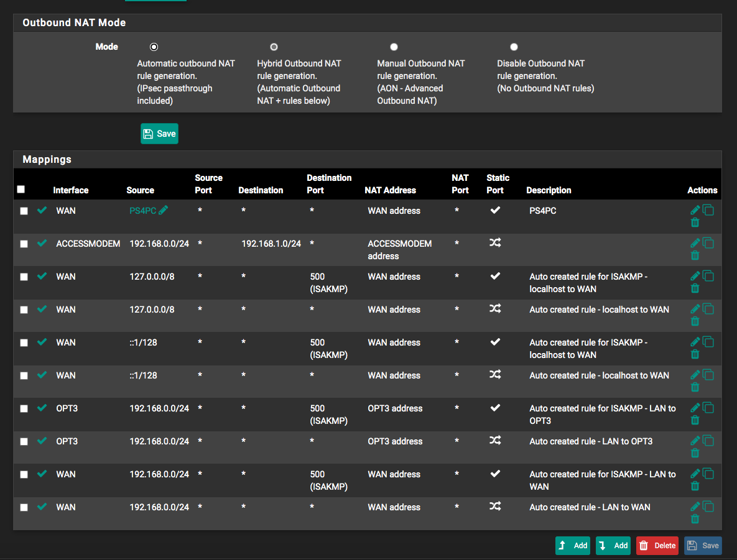Add mapping to top of list

572,546
